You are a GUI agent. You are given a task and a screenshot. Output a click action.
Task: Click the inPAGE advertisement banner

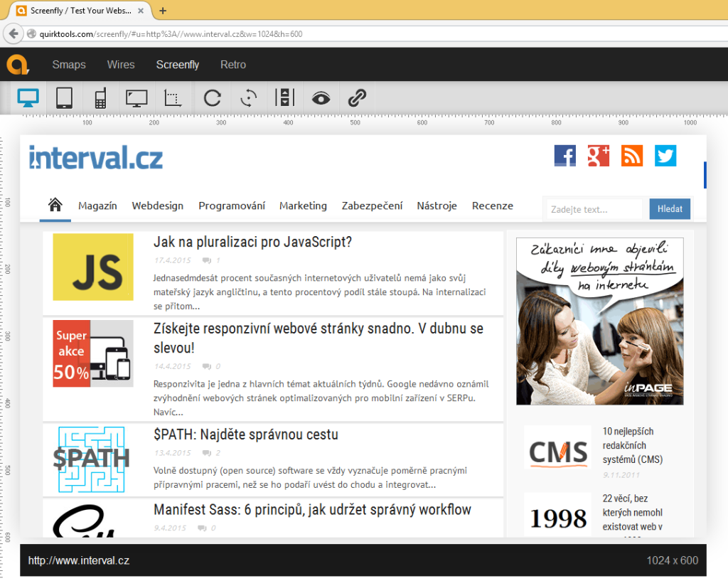[x=600, y=321]
